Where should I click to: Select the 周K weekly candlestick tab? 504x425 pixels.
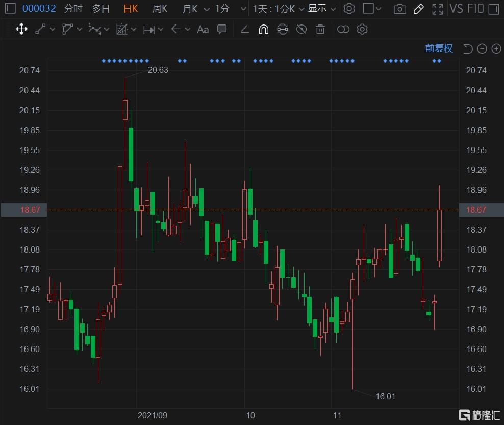160,8
